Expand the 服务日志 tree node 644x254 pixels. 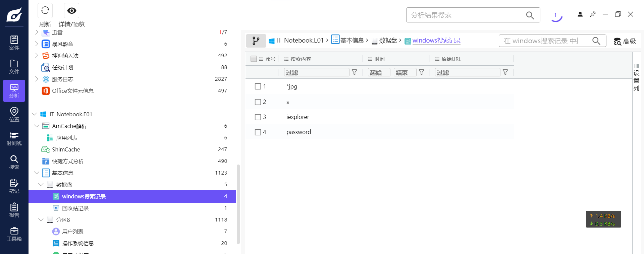coord(37,79)
